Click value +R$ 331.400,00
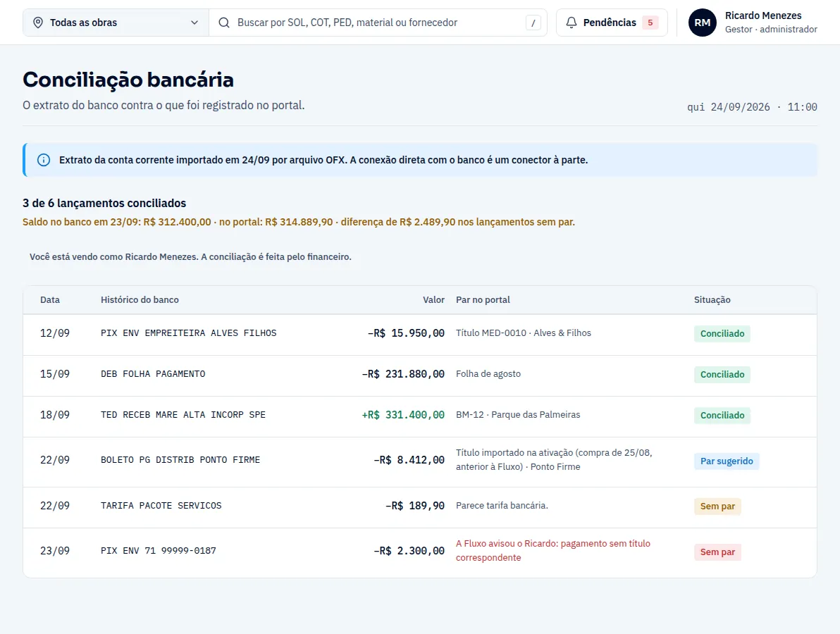Viewport: 840px width, 634px height. (403, 414)
